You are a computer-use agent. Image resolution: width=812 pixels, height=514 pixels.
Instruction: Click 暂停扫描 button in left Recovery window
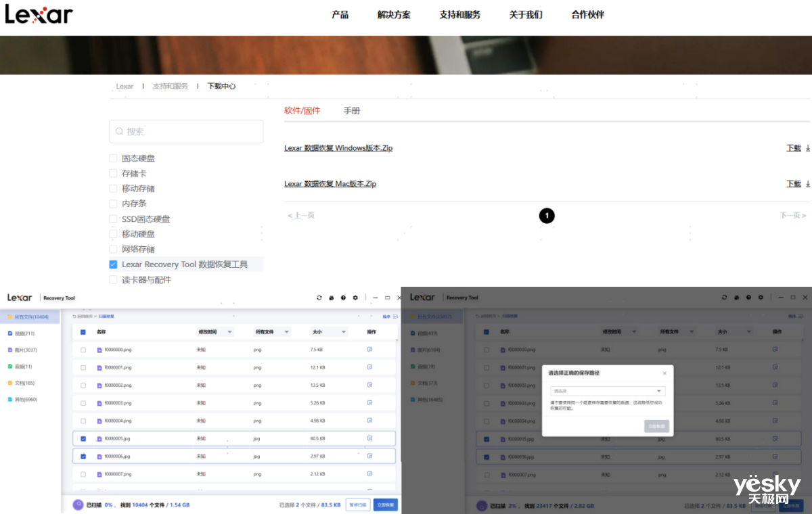[358, 505]
